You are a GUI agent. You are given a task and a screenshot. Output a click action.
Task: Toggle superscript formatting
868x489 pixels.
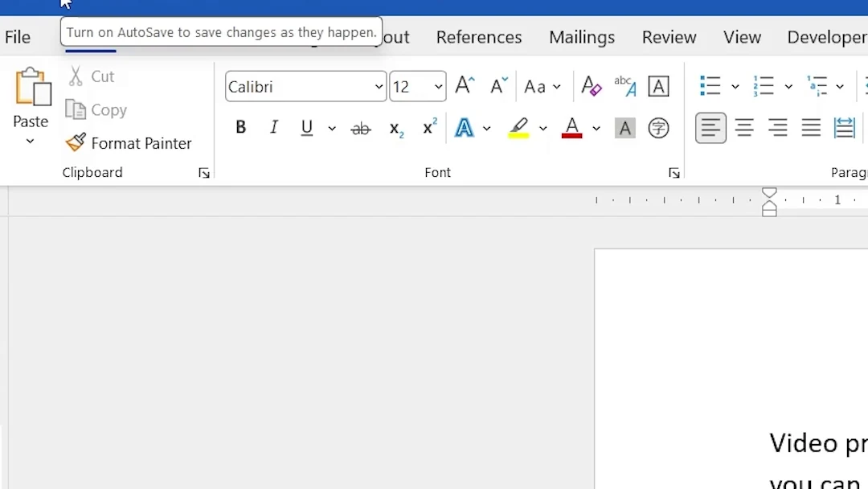[429, 127]
